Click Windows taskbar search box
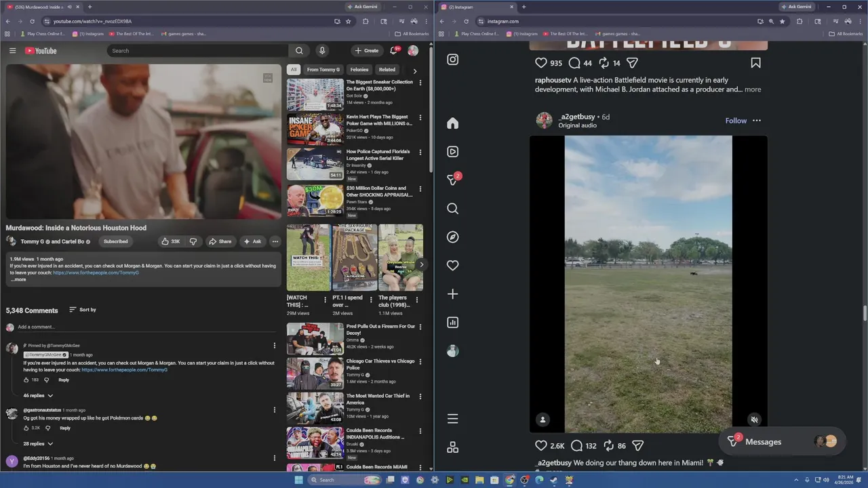This screenshot has width=868, height=488. point(344,480)
